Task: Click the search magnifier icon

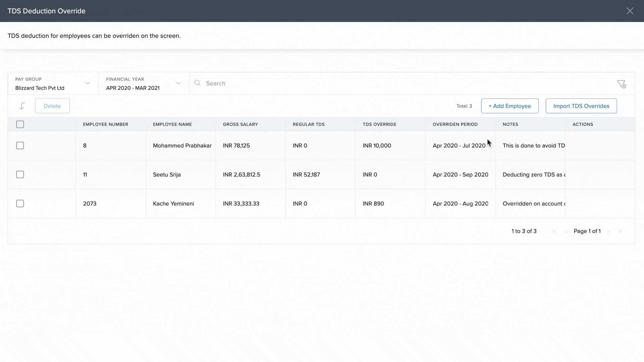Action: [198, 83]
